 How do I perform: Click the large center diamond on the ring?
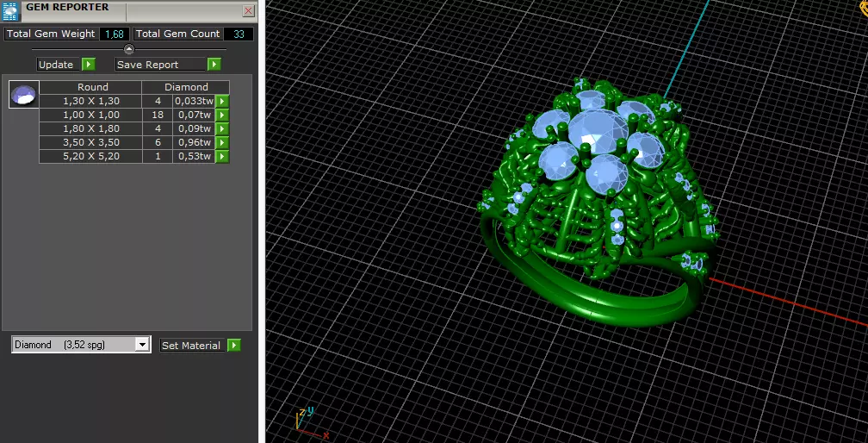(598, 132)
